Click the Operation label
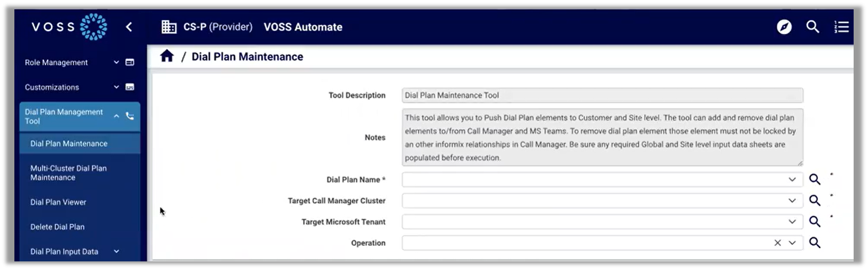The width and height of the screenshot is (868, 270). click(x=368, y=243)
